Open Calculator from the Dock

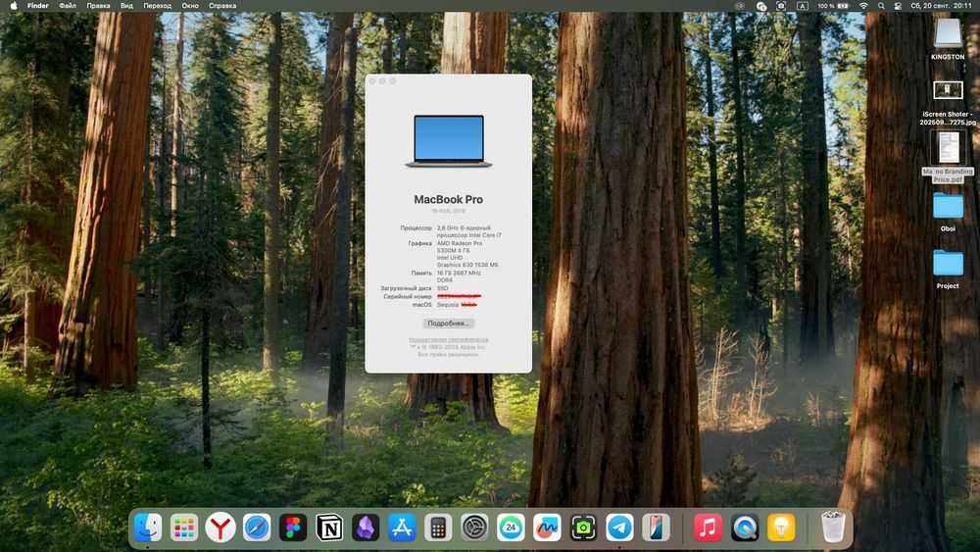pyautogui.click(x=438, y=527)
